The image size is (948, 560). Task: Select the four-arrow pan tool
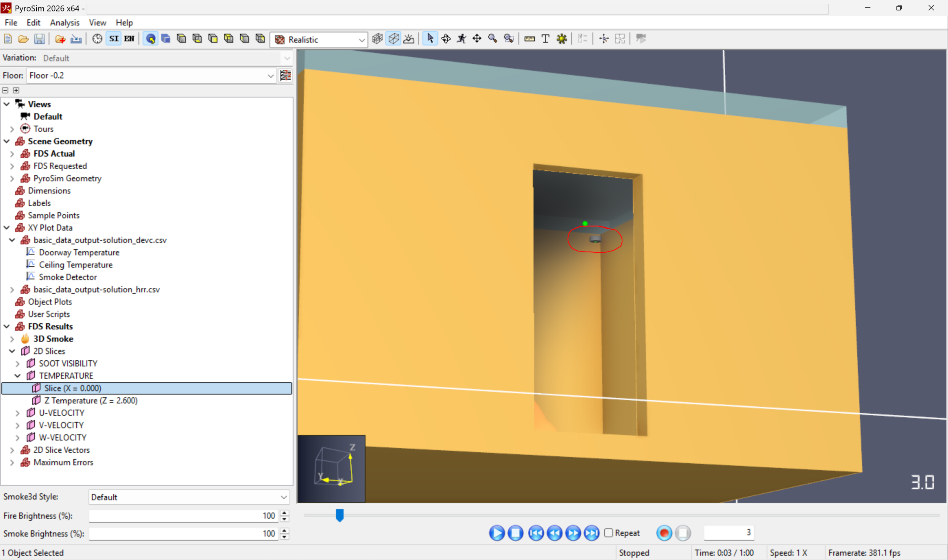[x=477, y=39]
